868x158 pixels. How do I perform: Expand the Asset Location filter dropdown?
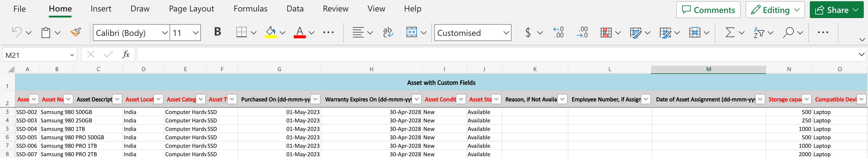point(158,100)
